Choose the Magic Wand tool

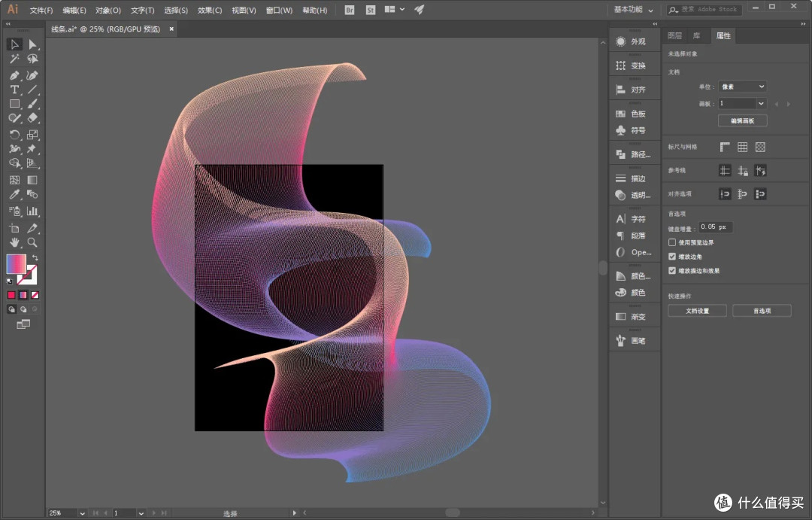pos(14,59)
